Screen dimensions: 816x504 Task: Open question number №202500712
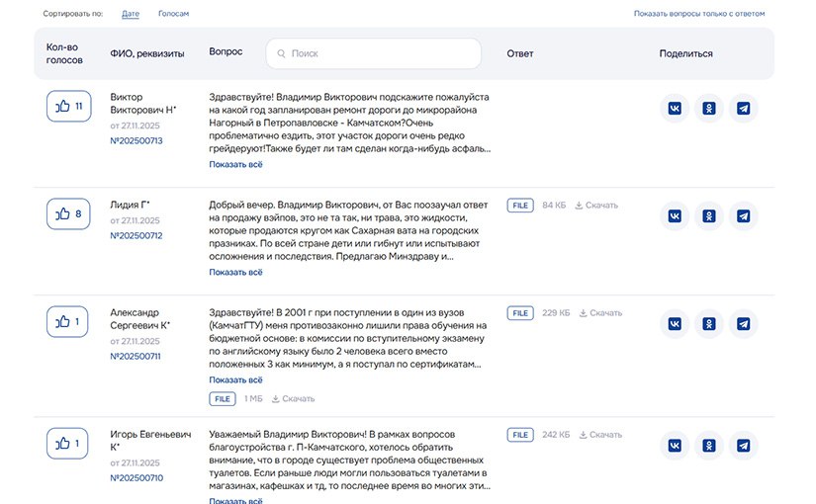136,235
